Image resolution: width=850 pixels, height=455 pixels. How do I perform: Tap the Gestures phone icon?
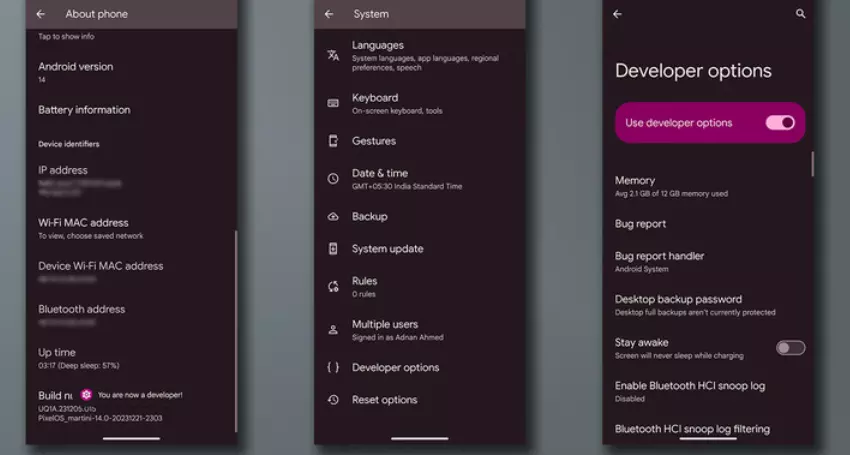tap(333, 141)
